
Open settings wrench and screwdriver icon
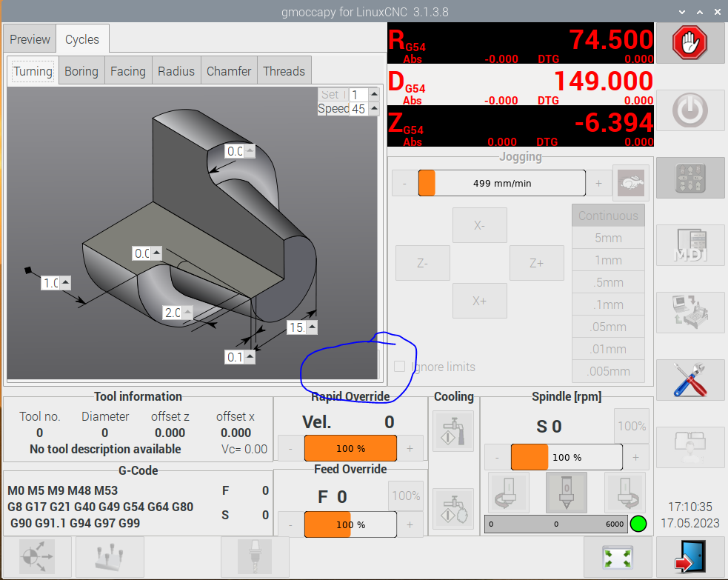click(690, 380)
